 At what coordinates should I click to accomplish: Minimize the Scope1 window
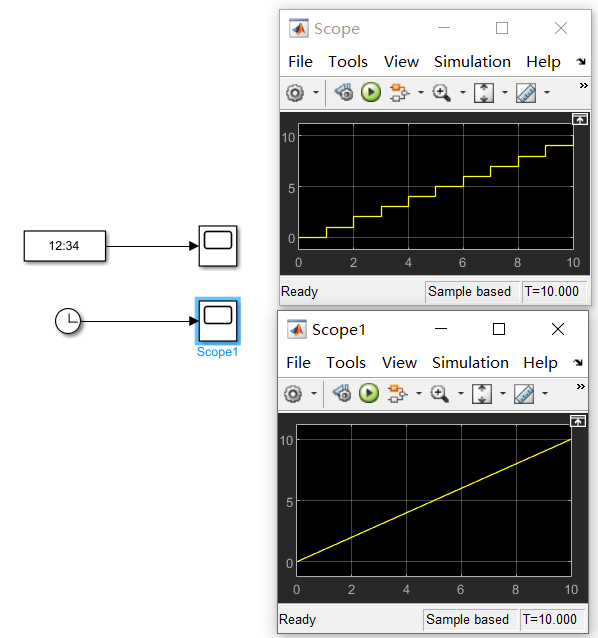(x=441, y=329)
